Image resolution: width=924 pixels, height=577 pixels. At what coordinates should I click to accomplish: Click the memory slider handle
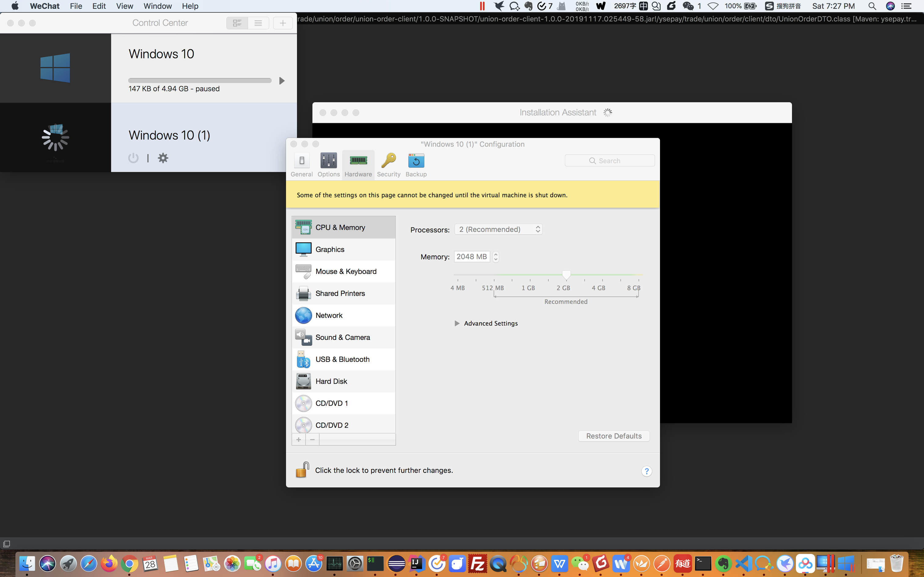[566, 275]
